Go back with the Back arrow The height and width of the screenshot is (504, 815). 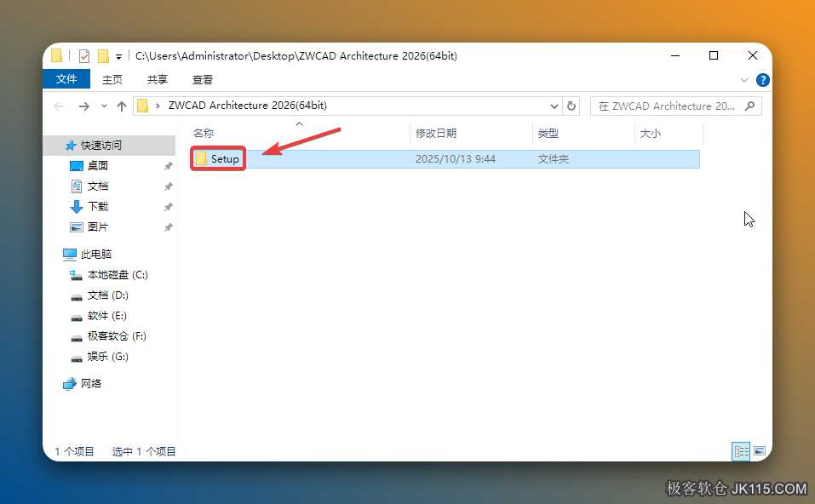point(59,106)
